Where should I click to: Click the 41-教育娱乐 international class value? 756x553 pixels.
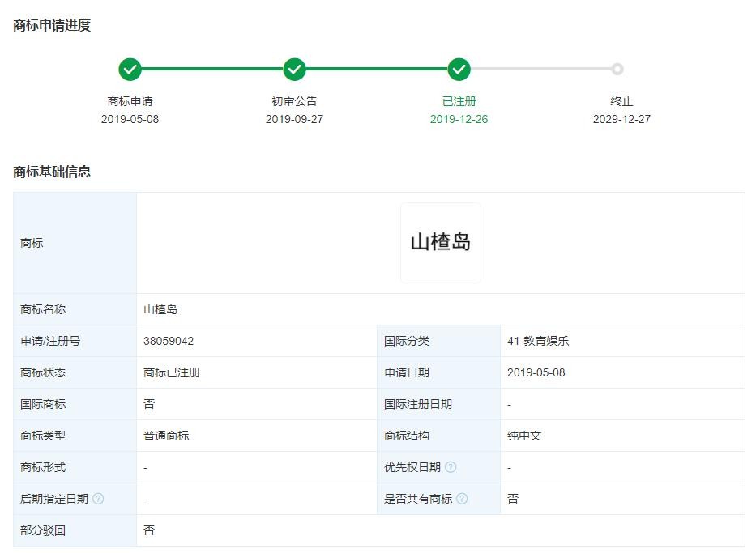(538, 341)
